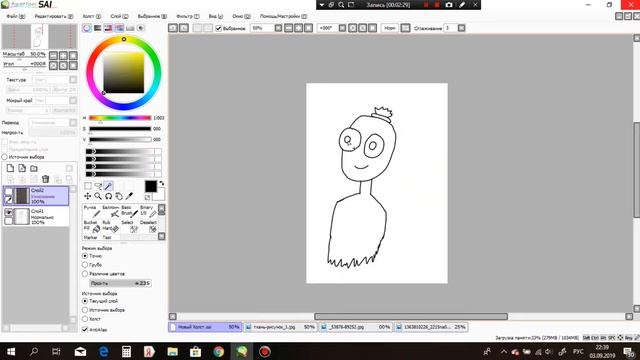Select Грубо selection mode

85,265
